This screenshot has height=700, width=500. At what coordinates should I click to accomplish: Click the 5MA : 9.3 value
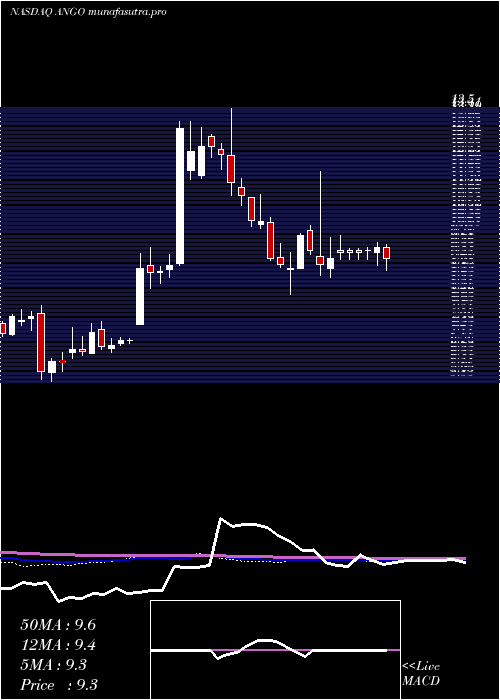[x=54, y=665]
